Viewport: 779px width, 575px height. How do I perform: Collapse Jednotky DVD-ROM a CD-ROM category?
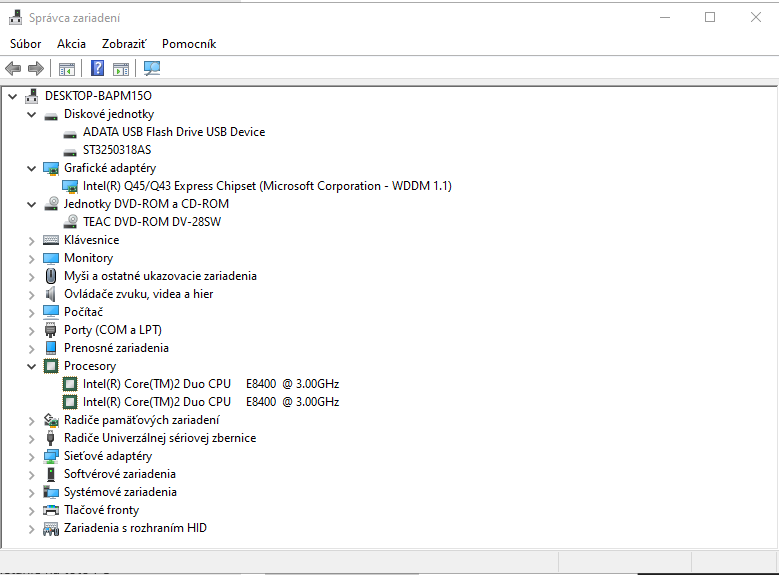32,205
